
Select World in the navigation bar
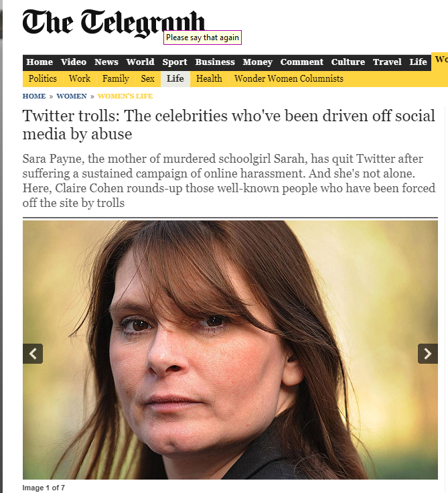(x=141, y=62)
